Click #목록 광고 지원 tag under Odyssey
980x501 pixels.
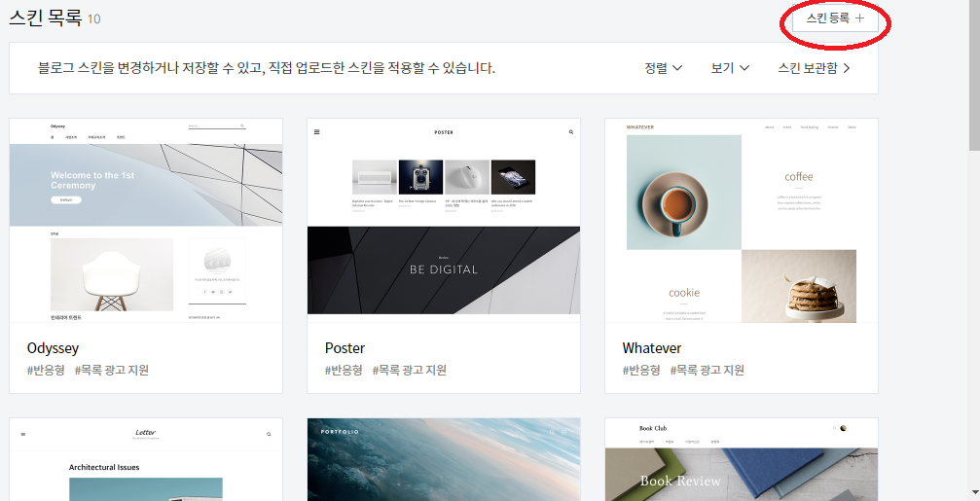coord(112,370)
